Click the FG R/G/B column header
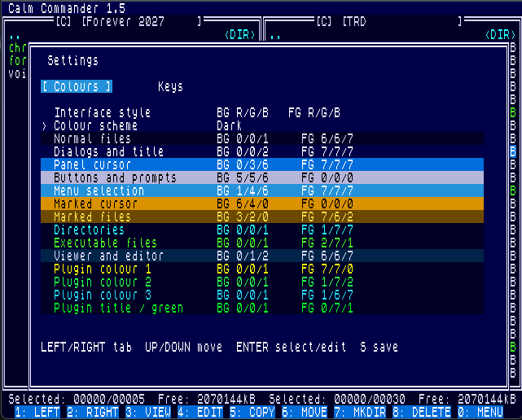This screenshot has height=420, width=522. pyautogui.click(x=314, y=113)
